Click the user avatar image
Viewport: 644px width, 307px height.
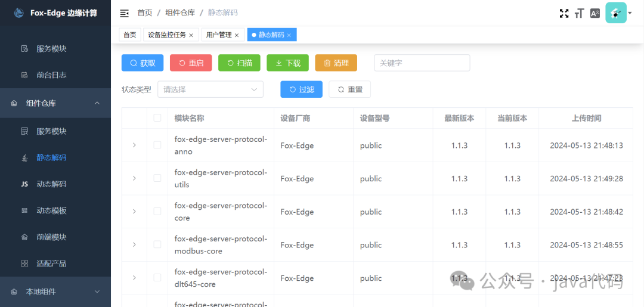pyautogui.click(x=615, y=13)
